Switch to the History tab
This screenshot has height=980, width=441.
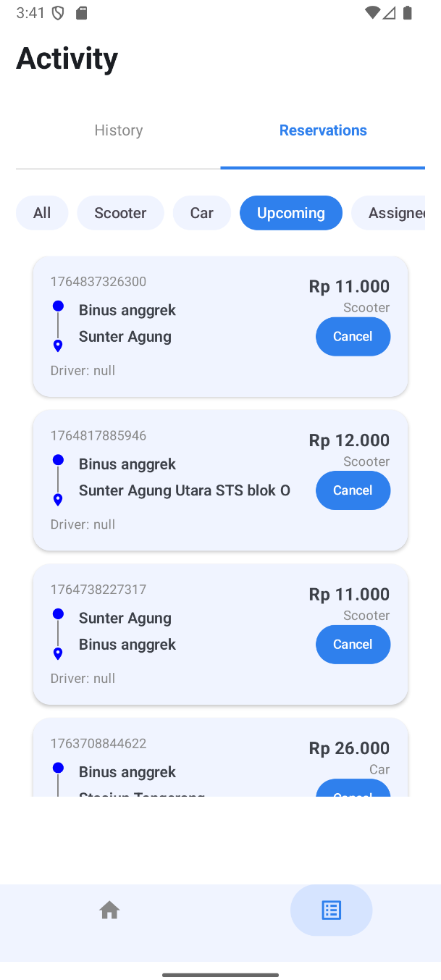click(118, 130)
